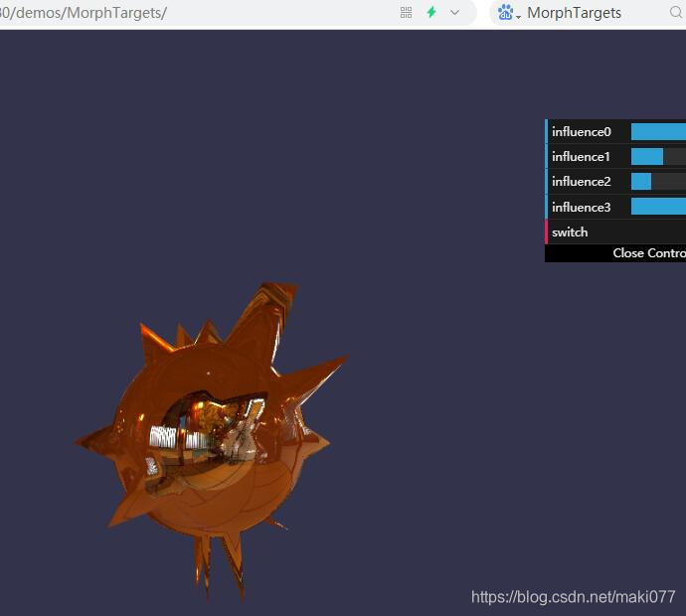This screenshot has height=616, width=686.
Task: Click the influence0 label
Action: click(x=581, y=132)
